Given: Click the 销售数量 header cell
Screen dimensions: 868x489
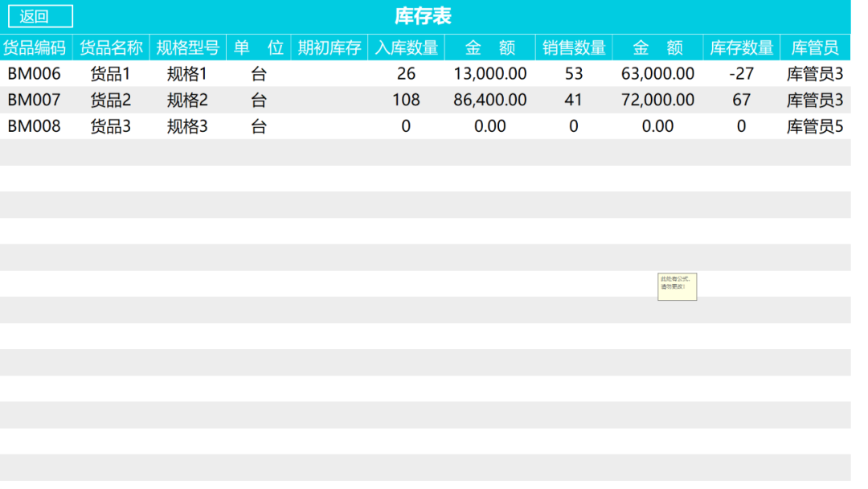Looking at the screenshot, I should 574,47.
